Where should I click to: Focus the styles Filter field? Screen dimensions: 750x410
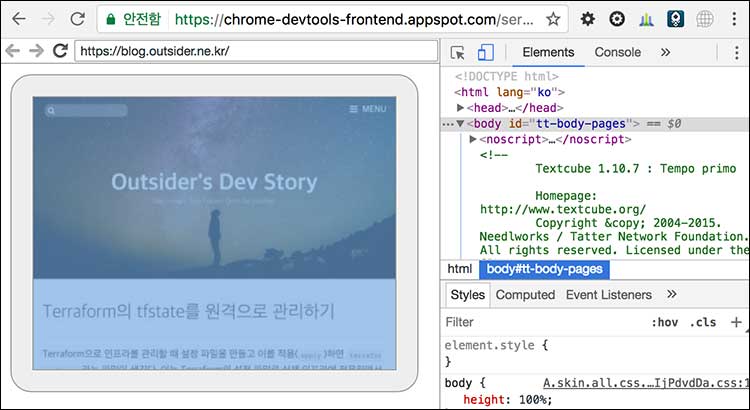pyautogui.click(x=543, y=322)
